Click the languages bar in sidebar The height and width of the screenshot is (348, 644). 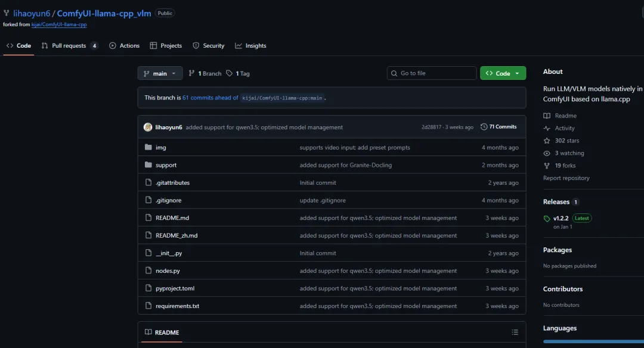coord(593,341)
